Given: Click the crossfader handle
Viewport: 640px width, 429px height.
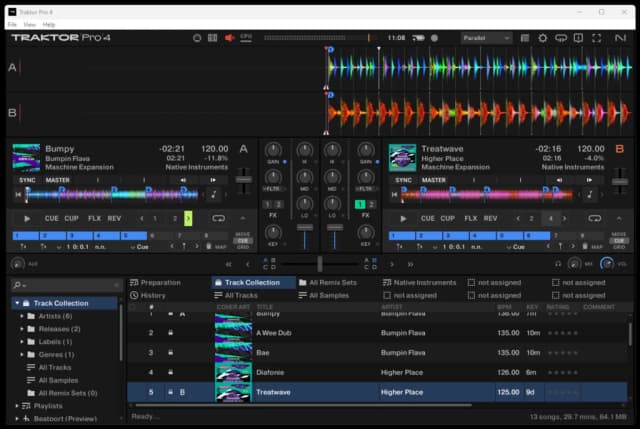Looking at the screenshot, I should [x=320, y=264].
